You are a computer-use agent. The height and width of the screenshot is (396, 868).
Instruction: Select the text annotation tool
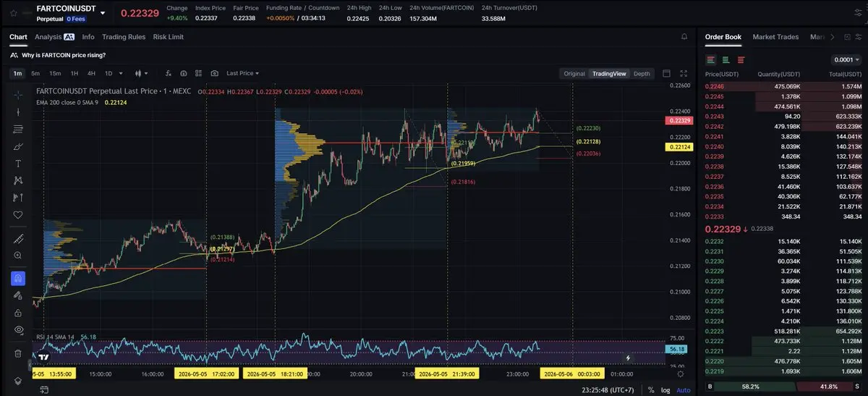point(18,164)
